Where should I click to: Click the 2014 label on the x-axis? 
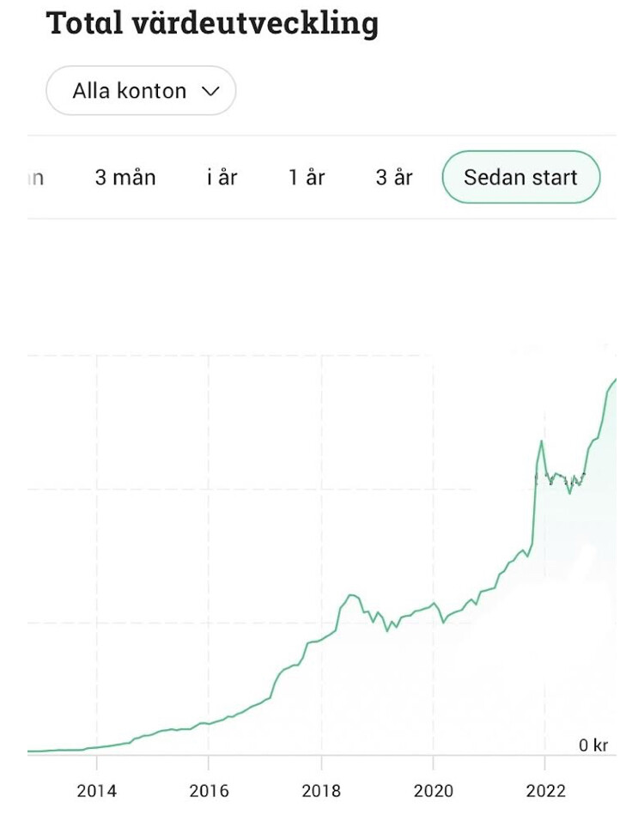click(x=96, y=791)
